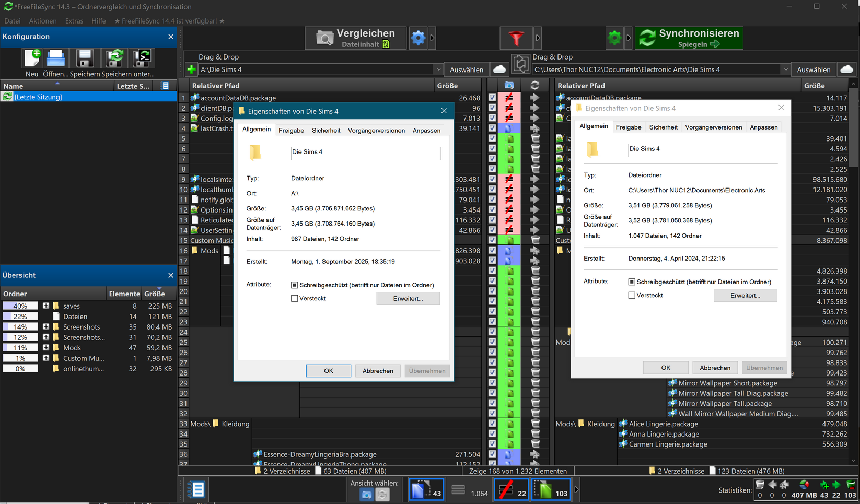Click OK in the Electronic Arts properties dialog
860x504 pixels.
[x=666, y=368]
